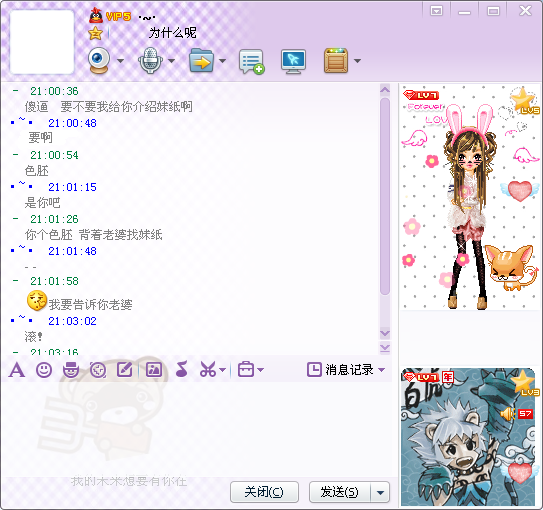Click the QQ penguin VIP icon
Screen dimensions: 543x510
[x=96, y=16]
